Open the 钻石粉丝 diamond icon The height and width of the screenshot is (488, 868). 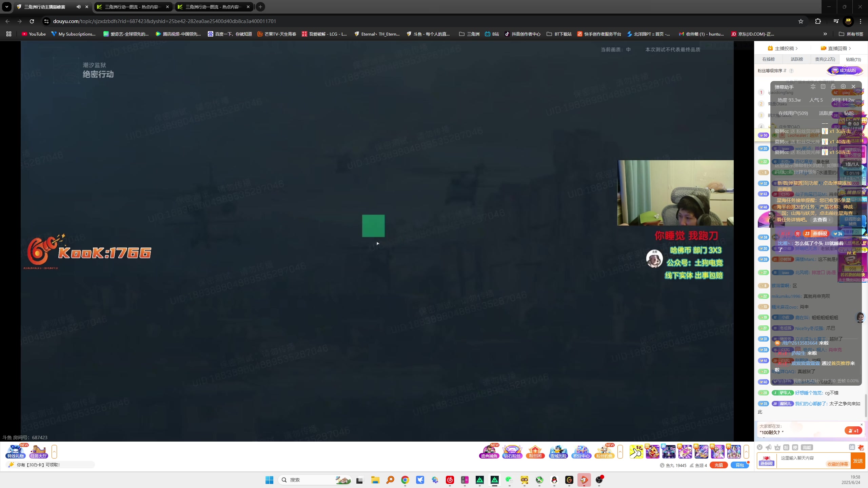[512, 451]
